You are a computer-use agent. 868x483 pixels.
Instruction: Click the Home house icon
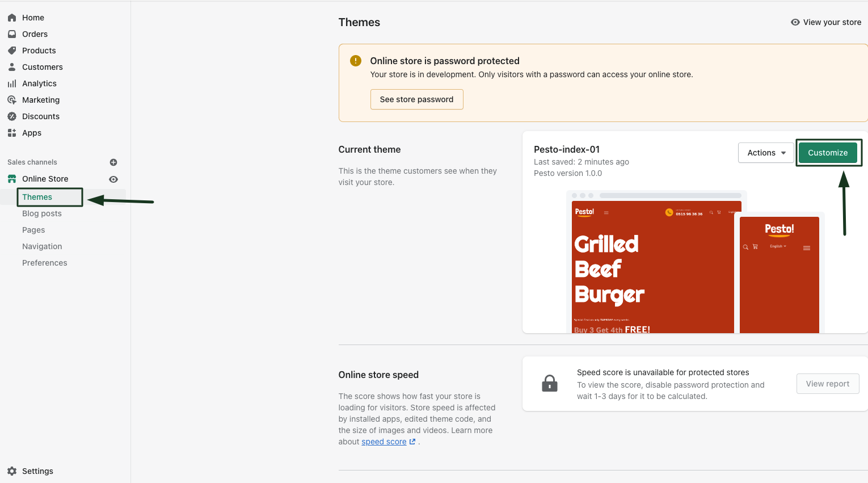[x=12, y=18]
